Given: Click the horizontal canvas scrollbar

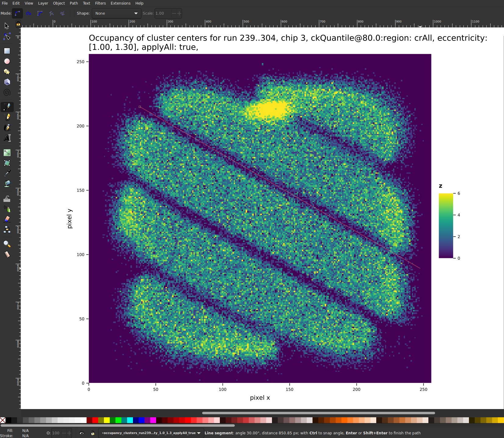Looking at the screenshot, I should [318, 413].
